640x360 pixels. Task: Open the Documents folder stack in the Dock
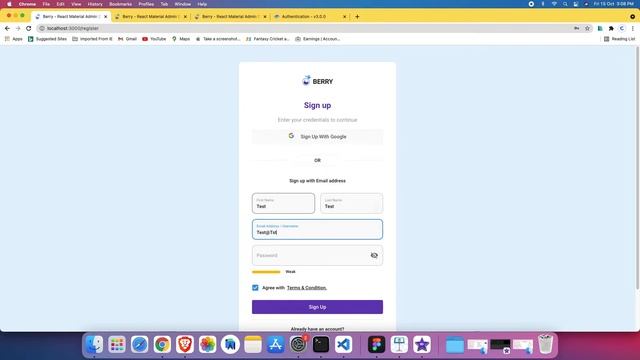(455, 344)
